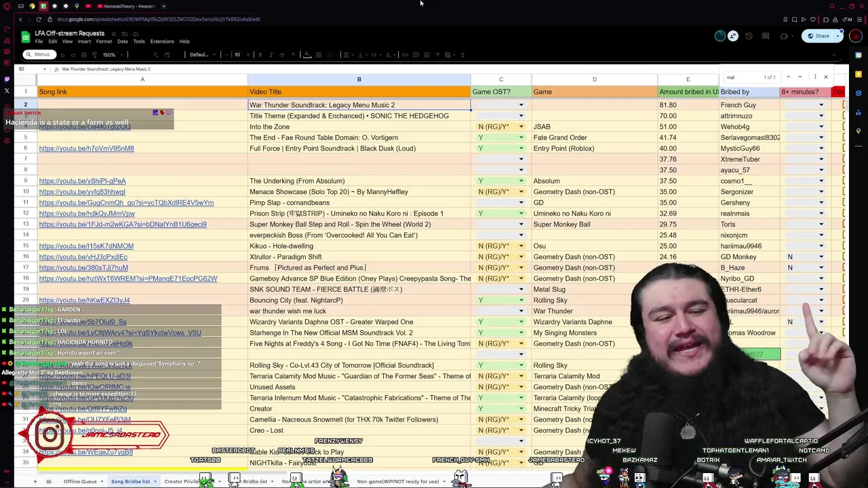Open the zoom 150% dropdown

point(113,55)
